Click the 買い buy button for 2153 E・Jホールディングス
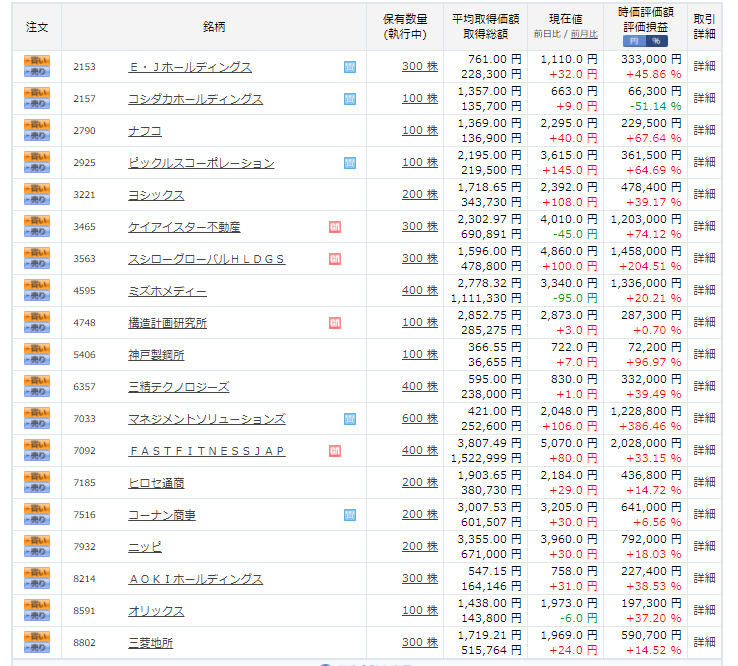The image size is (738, 666). (x=37, y=61)
